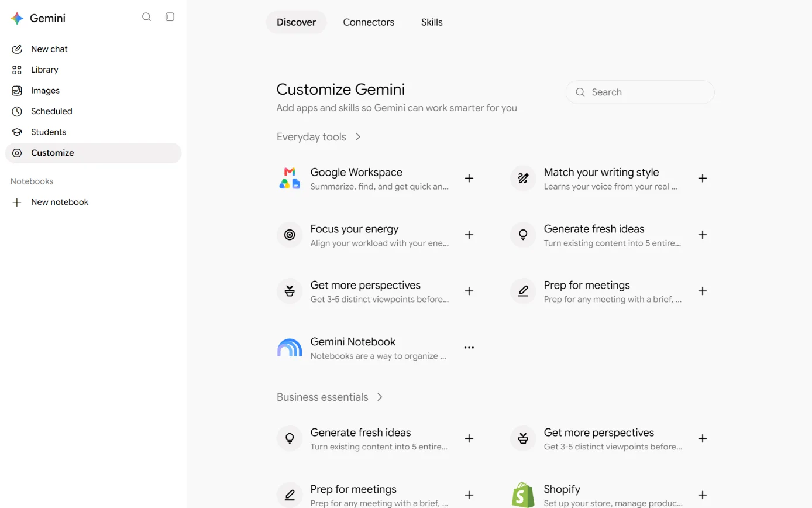This screenshot has height=508, width=812.
Task: Click Business essentials Generate fresh ideas bulb icon
Action: click(290, 438)
